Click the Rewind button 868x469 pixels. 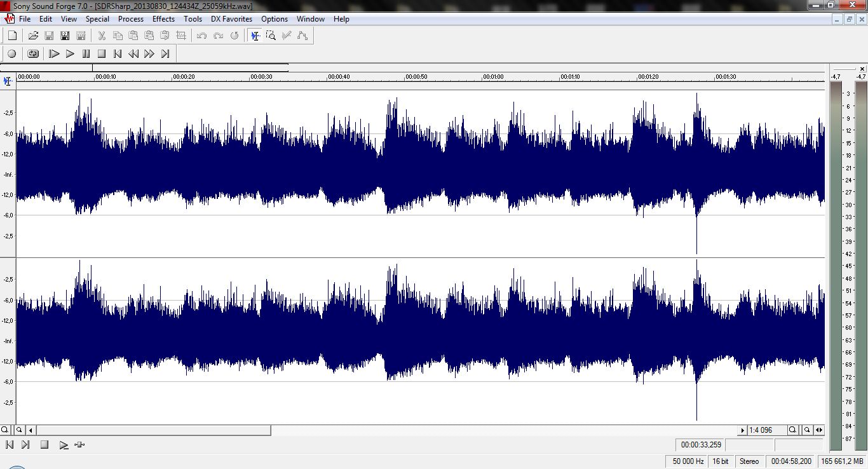pos(133,54)
